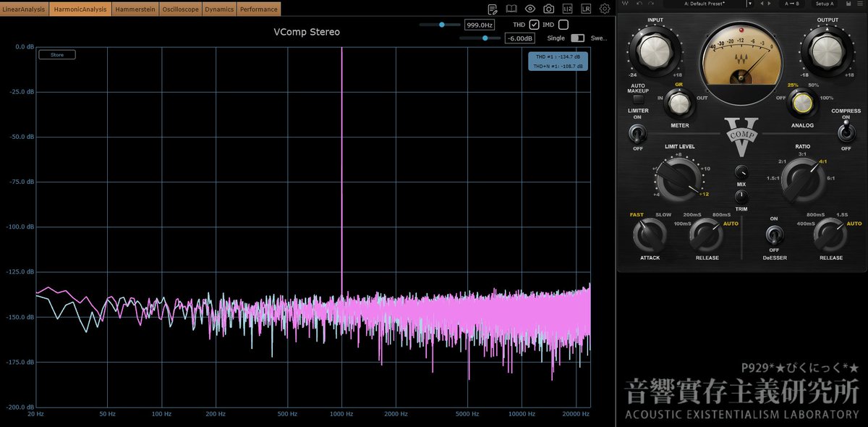Click the THD readout info box
868x427 pixels.
558,61
